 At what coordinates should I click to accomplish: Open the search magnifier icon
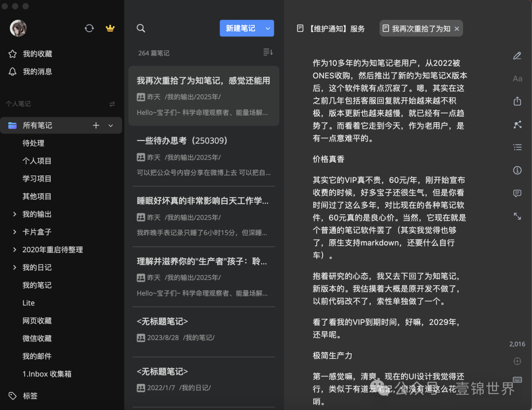pos(141,28)
